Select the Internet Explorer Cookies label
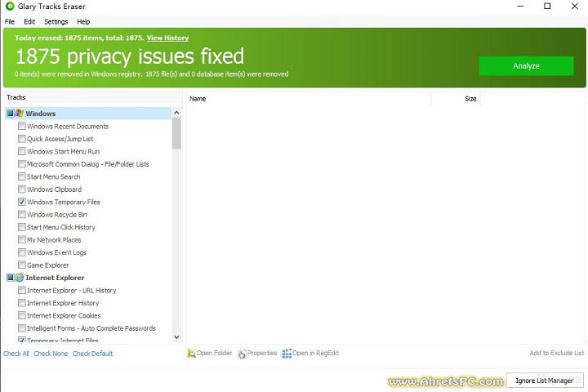The image size is (588, 392). point(65,315)
